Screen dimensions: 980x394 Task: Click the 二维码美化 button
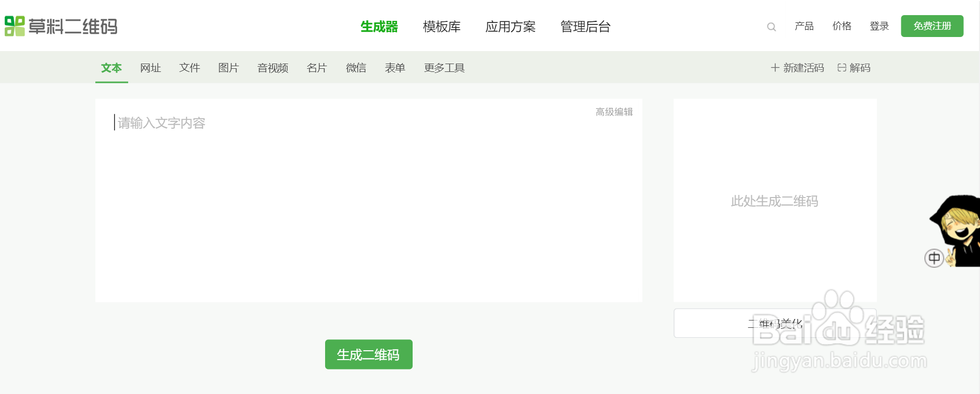click(775, 323)
